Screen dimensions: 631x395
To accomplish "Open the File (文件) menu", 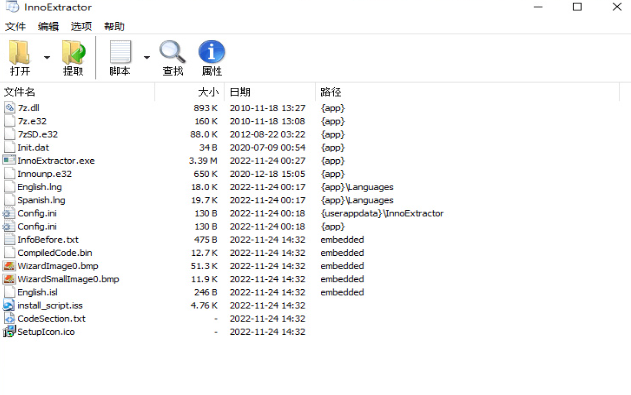I will (x=15, y=27).
